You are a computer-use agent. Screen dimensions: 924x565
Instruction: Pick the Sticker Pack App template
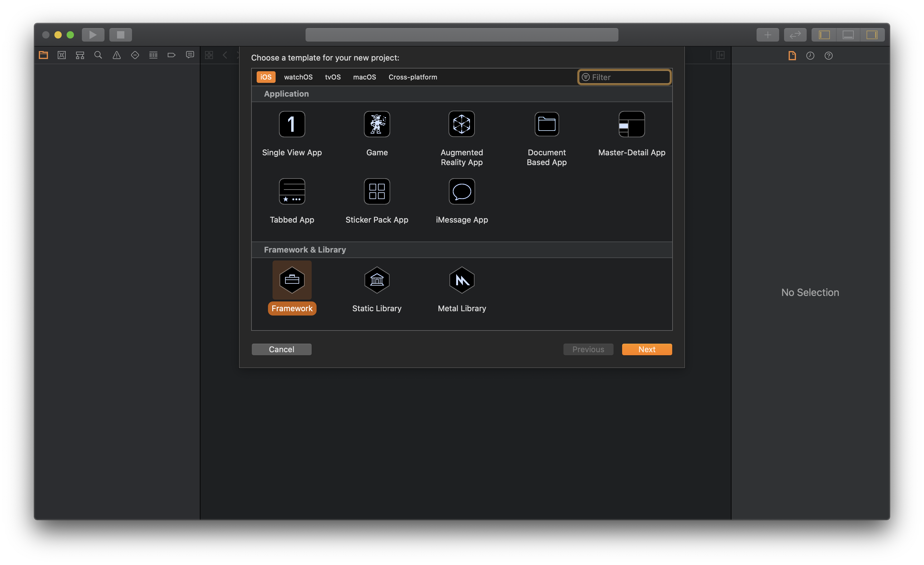point(377,192)
